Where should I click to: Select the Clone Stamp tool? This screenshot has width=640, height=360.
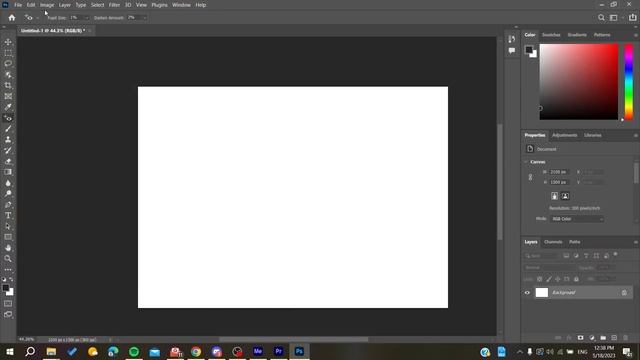(x=8, y=140)
